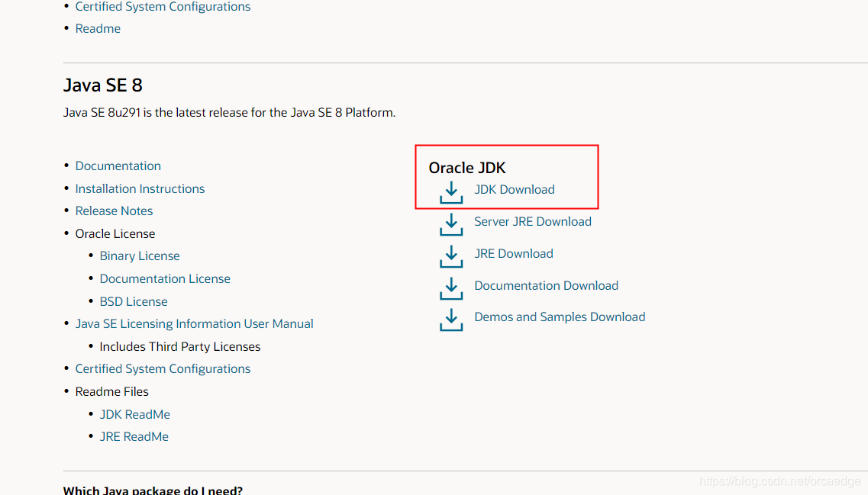Open the Java SE 8 Documentation link
This screenshot has width=868, height=495.
pos(118,166)
